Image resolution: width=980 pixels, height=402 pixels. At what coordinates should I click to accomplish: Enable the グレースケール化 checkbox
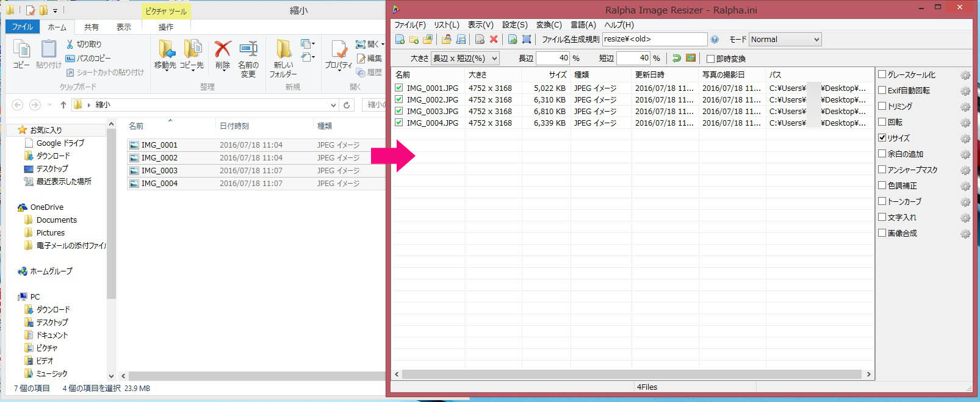tap(882, 74)
